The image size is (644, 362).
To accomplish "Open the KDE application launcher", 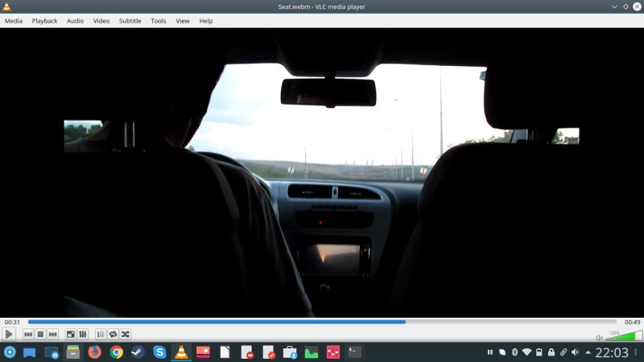I will (10, 352).
